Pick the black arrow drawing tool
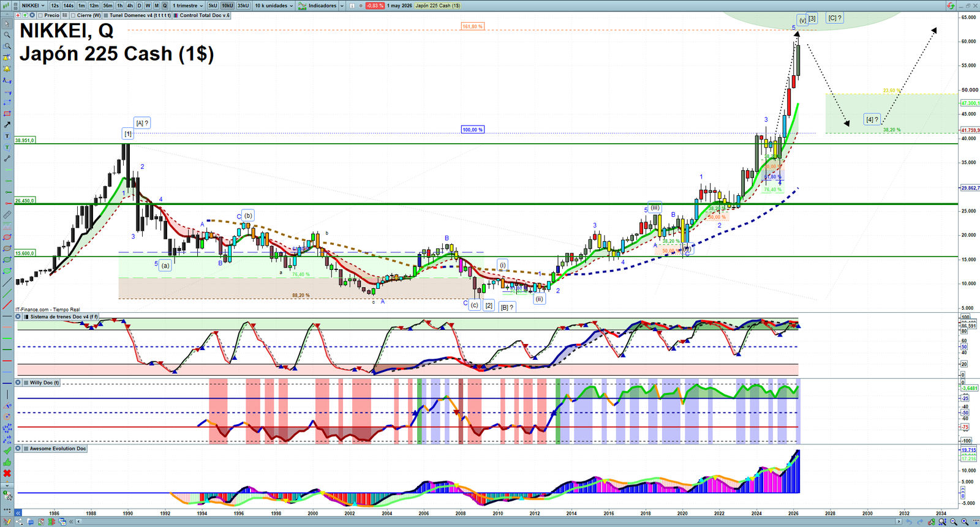The height and width of the screenshot is (527, 980). [x=7, y=125]
